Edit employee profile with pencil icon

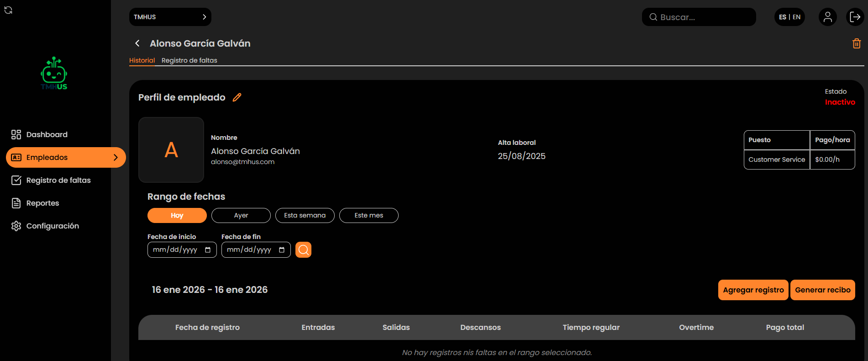click(237, 97)
